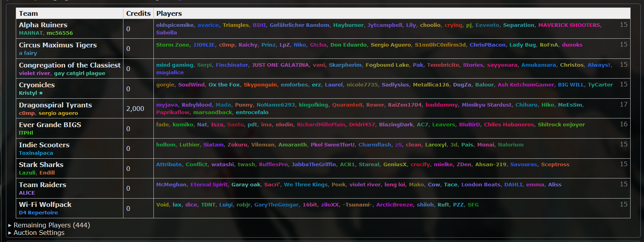Select team name Team Raiders
Image resolution: width=644 pixels, height=242 pixels.
(x=43, y=185)
